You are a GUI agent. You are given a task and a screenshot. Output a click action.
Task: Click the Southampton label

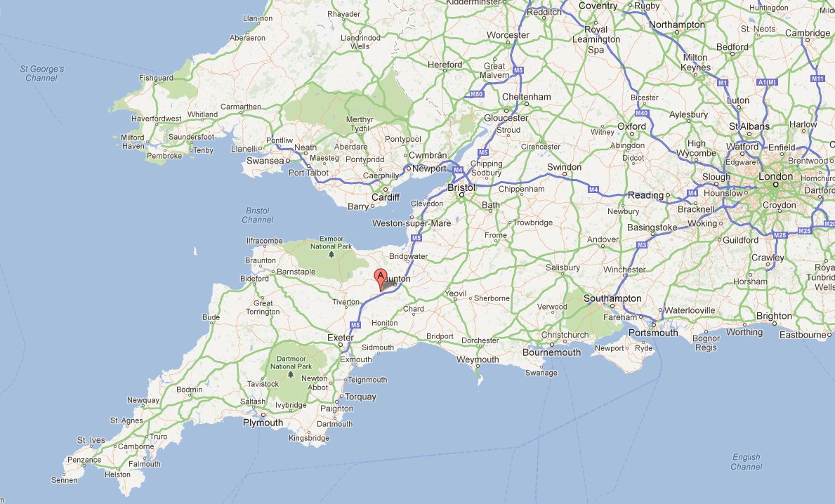coord(612,298)
